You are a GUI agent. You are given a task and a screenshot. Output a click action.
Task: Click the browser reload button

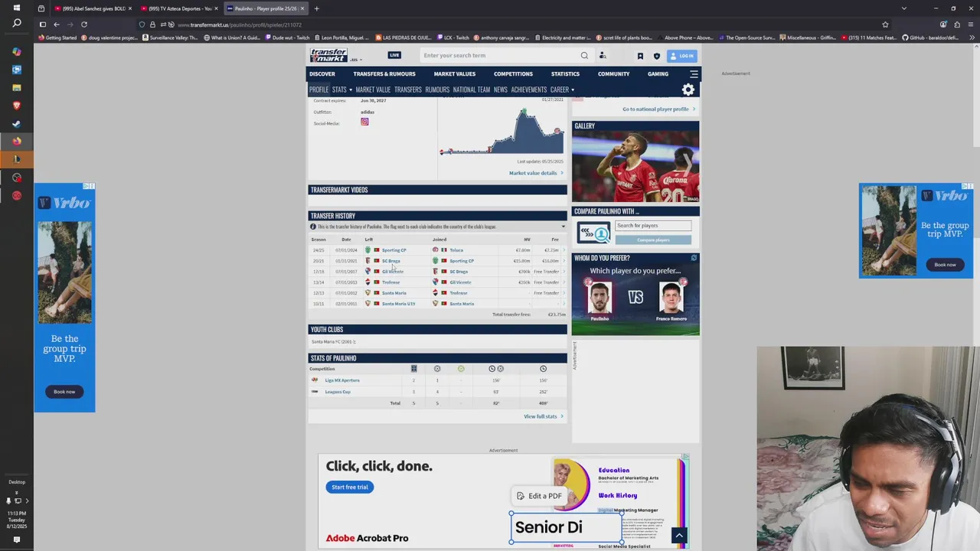pos(84,24)
